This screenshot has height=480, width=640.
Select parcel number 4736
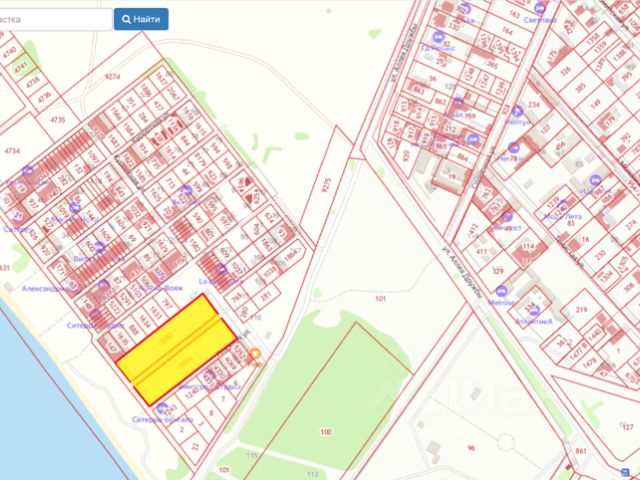pos(44,98)
